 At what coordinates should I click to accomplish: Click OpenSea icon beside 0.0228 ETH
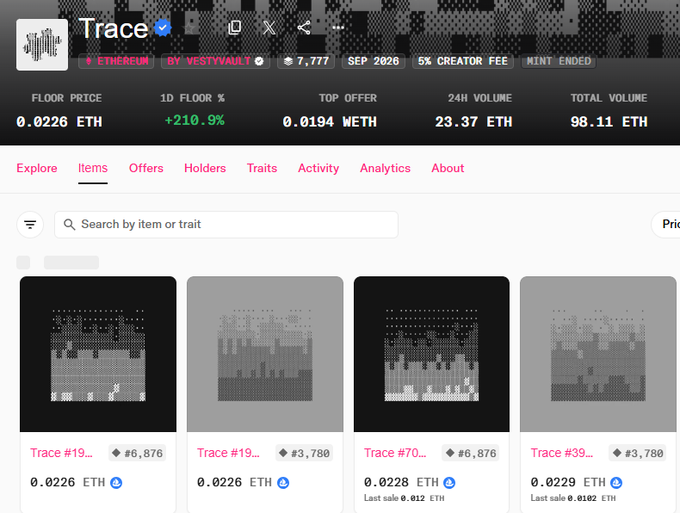click(449, 483)
